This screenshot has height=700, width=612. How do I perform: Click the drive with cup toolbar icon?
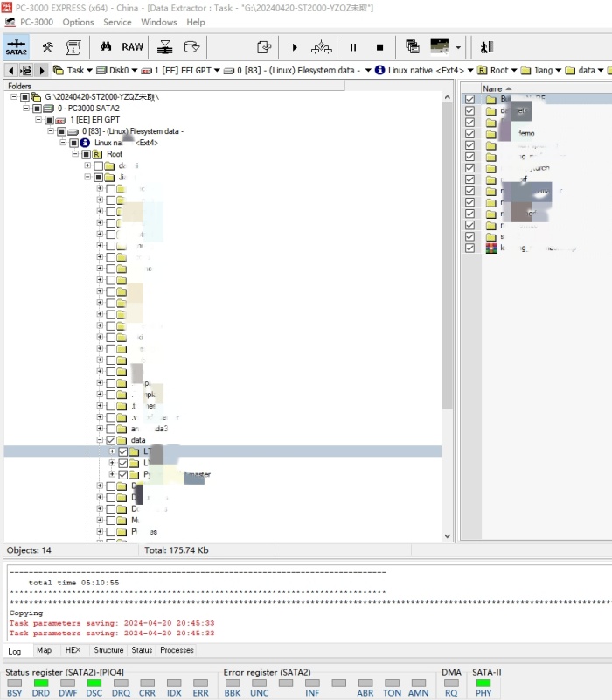191,47
